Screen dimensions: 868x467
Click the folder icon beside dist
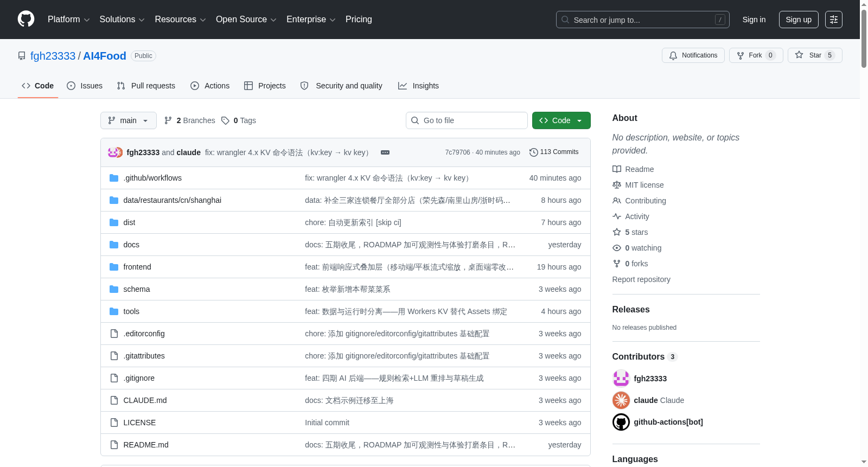pos(114,222)
